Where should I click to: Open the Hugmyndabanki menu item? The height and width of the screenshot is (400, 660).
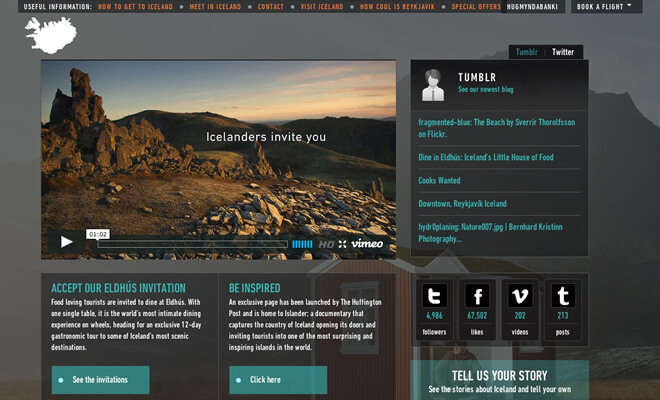(532, 7)
